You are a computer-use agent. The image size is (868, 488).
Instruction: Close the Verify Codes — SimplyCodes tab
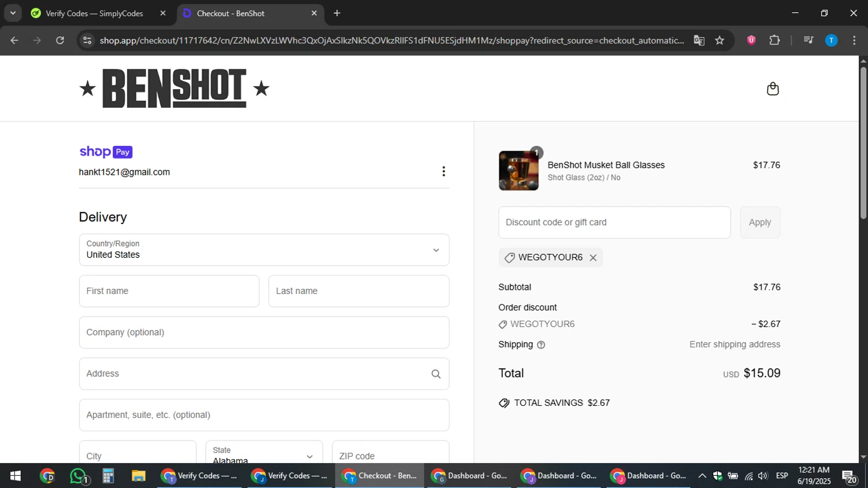click(x=163, y=13)
